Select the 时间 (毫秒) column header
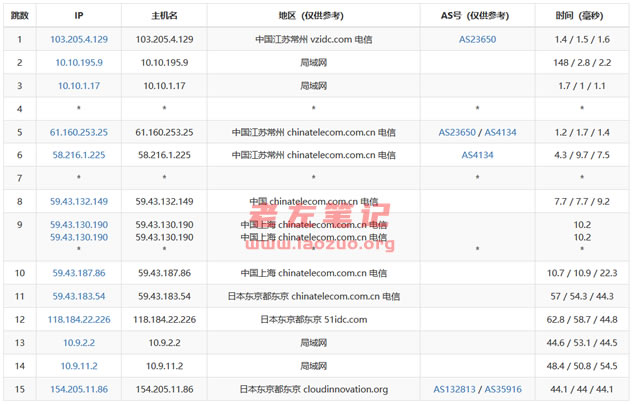Viewport: 632px width, 404px height. [582, 16]
